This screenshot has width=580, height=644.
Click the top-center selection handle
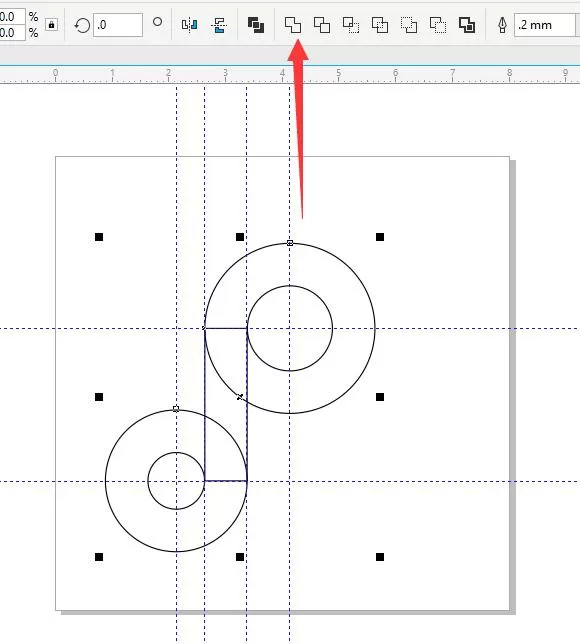pos(240,237)
